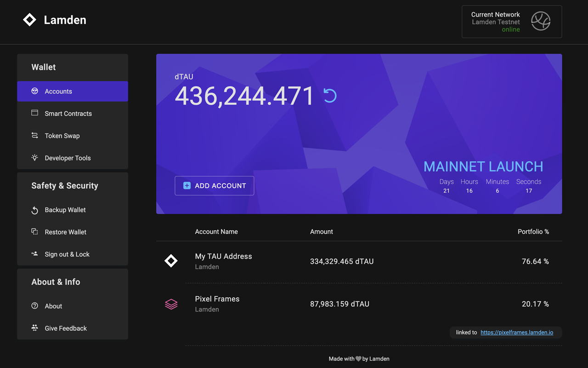588x368 pixels.
Task: Click the Pixel Frames token icon
Action: coord(171,304)
